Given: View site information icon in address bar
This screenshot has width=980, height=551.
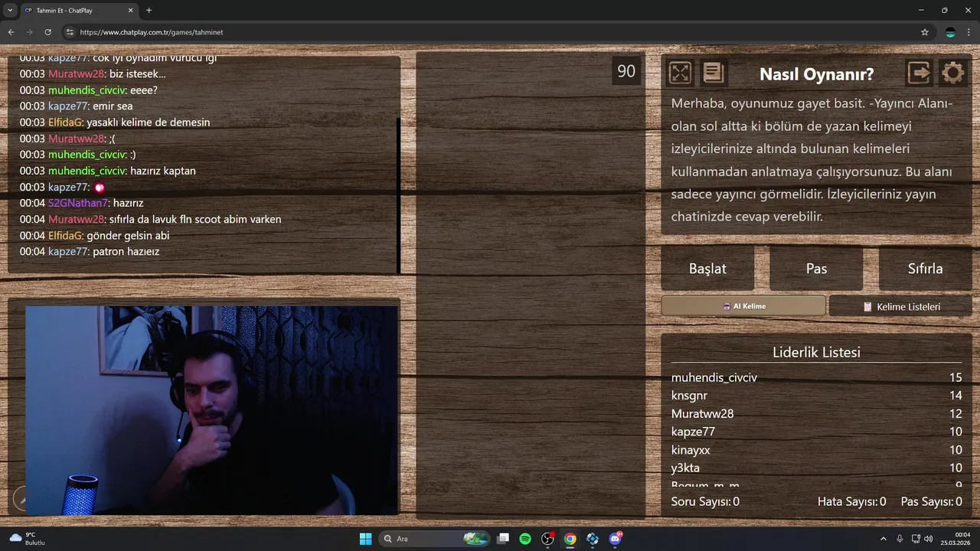Looking at the screenshot, I should pyautogui.click(x=70, y=32).
